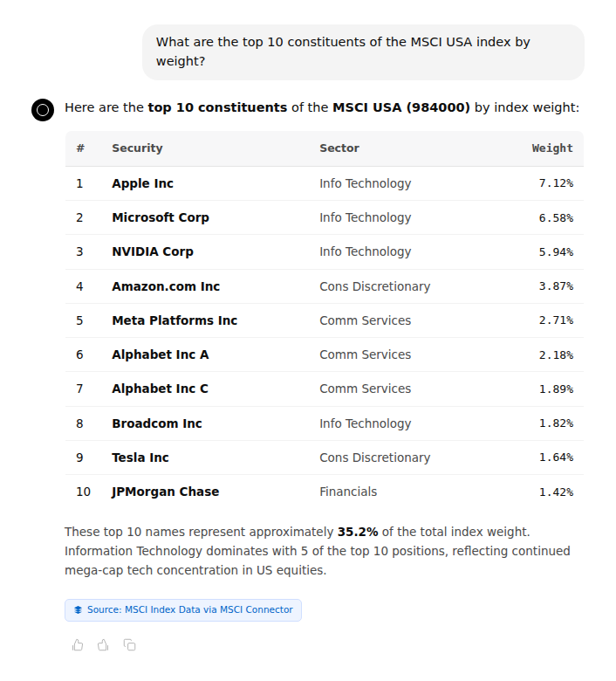Click the black assistant avatar icon
Viewport: 616px width, 681px height.
[43, 109]
